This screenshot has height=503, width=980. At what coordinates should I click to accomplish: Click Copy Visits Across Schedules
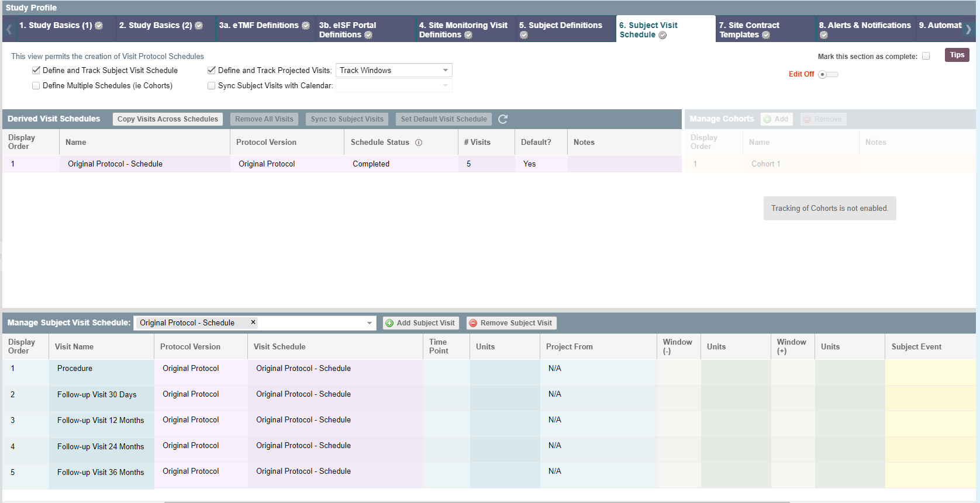tap(168, 119)
